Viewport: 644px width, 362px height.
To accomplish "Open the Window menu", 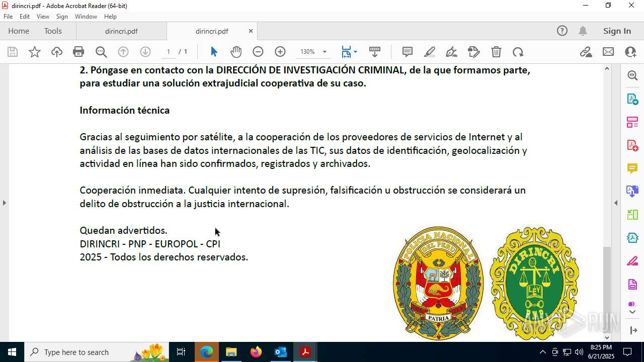I will tap(86, 17).
